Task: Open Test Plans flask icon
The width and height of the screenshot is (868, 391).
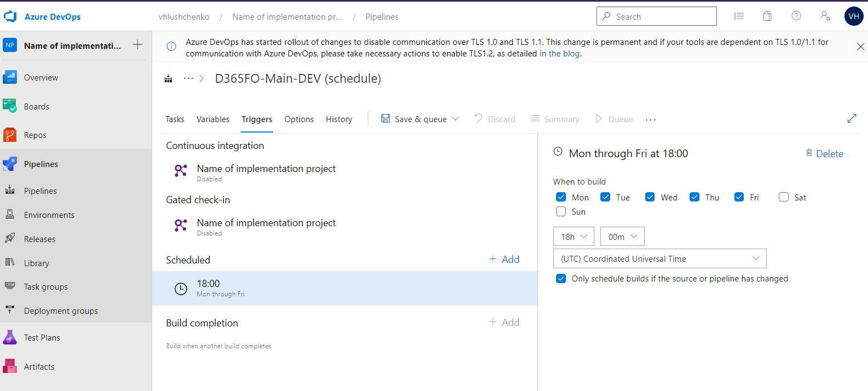Action: 10,337
